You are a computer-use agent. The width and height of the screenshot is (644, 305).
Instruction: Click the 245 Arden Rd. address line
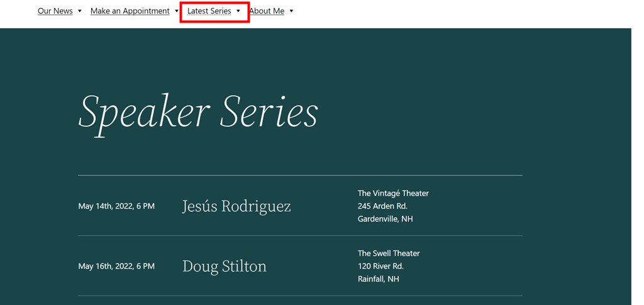pos(382,206)
